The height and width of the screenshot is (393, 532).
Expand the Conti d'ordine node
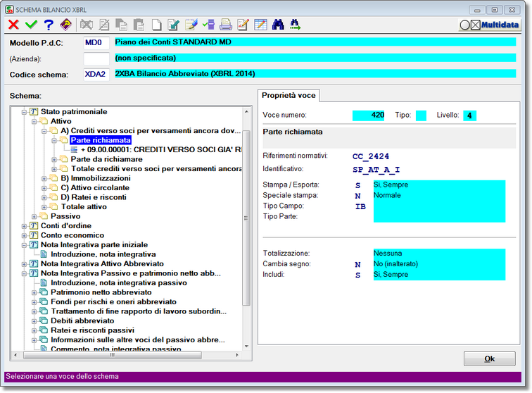point(24,226)
